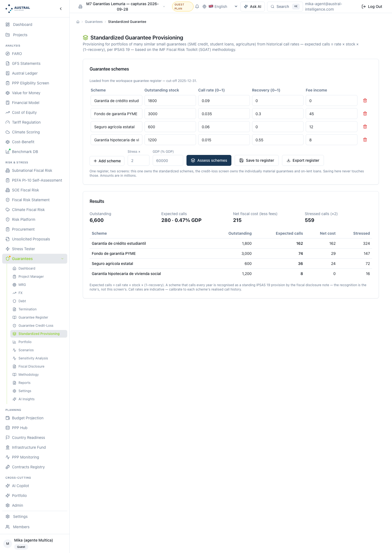Go to Fiscal Disclosure
This screenshot has width=392, height=553.
[x=39, y=366]
